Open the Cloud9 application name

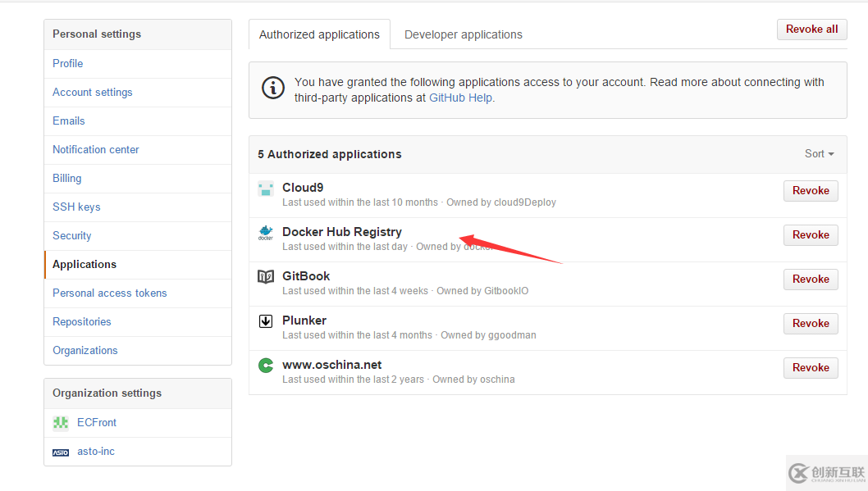(303, 188)
